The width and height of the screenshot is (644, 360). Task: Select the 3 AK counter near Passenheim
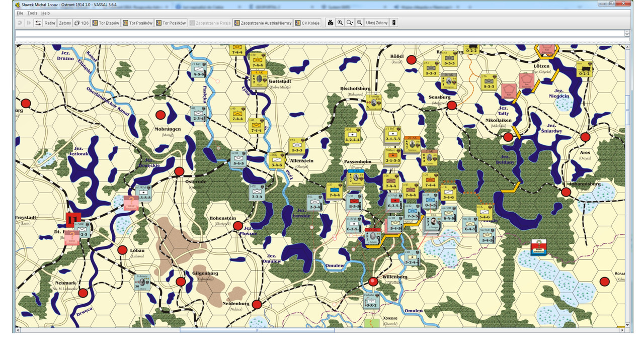[x=356, y=177]
